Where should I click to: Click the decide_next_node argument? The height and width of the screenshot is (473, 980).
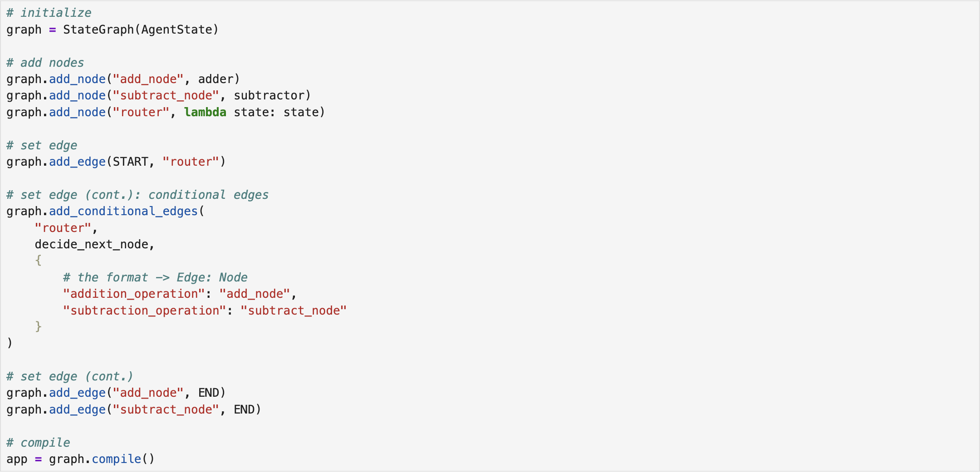click(92, 245)
